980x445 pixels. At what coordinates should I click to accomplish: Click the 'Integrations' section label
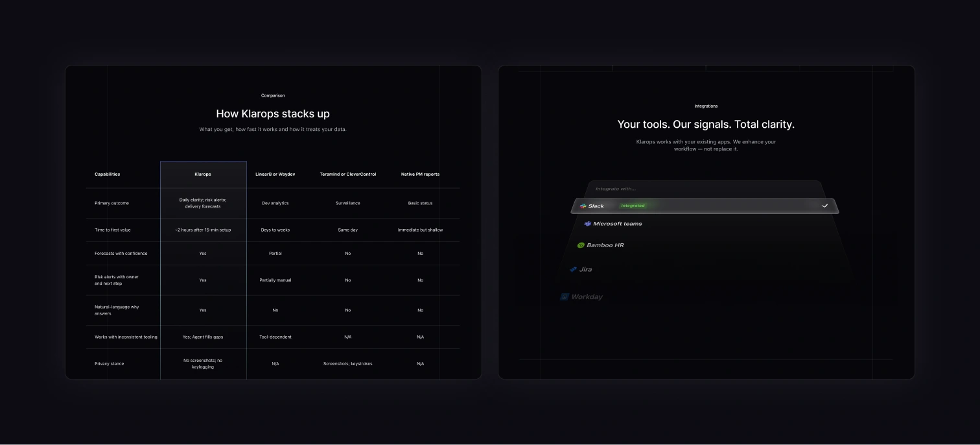(706, 106)
